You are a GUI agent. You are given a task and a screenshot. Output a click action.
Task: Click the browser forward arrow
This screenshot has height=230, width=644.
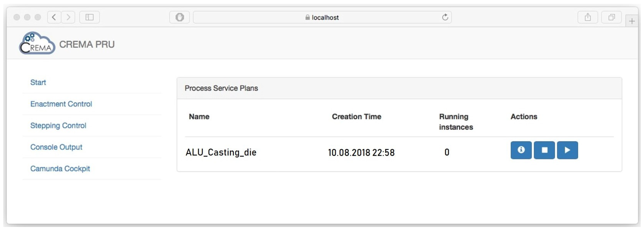coord(68,17)
